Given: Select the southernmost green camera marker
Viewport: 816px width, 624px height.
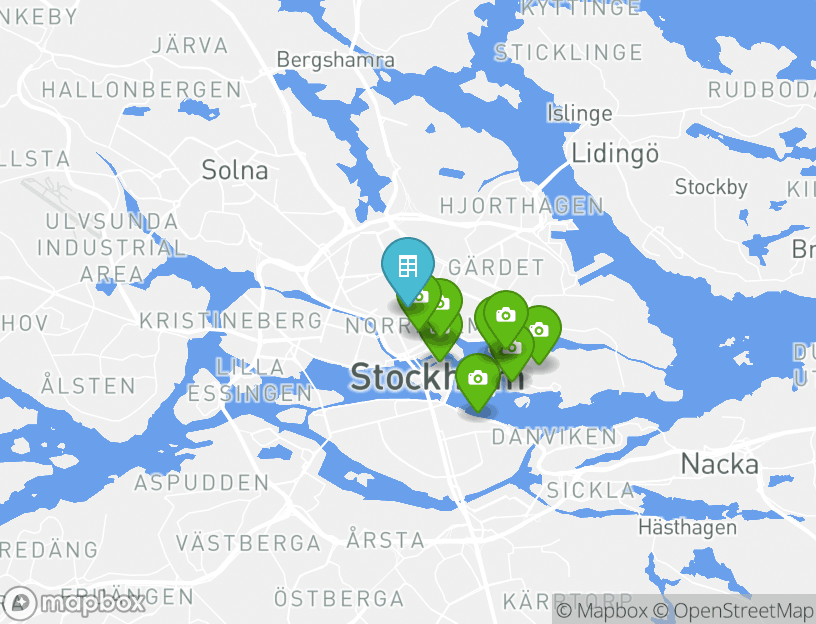Looking at the screenshot, I should [478, 378].
